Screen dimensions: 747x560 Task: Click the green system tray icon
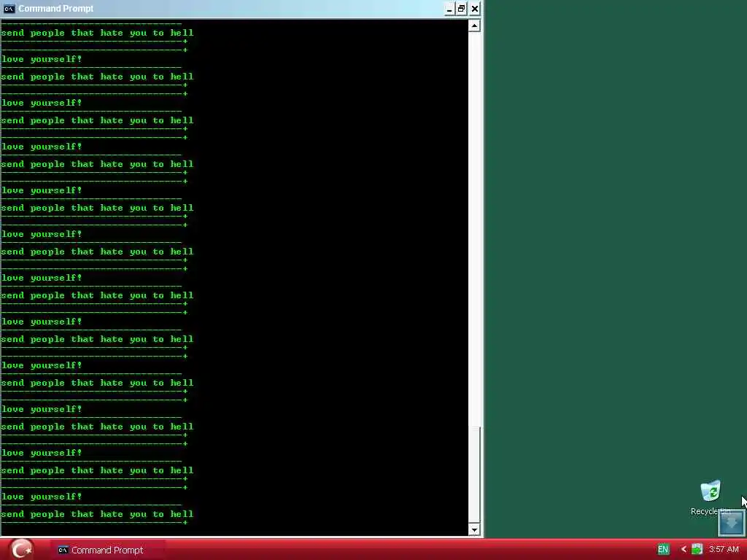697,550
